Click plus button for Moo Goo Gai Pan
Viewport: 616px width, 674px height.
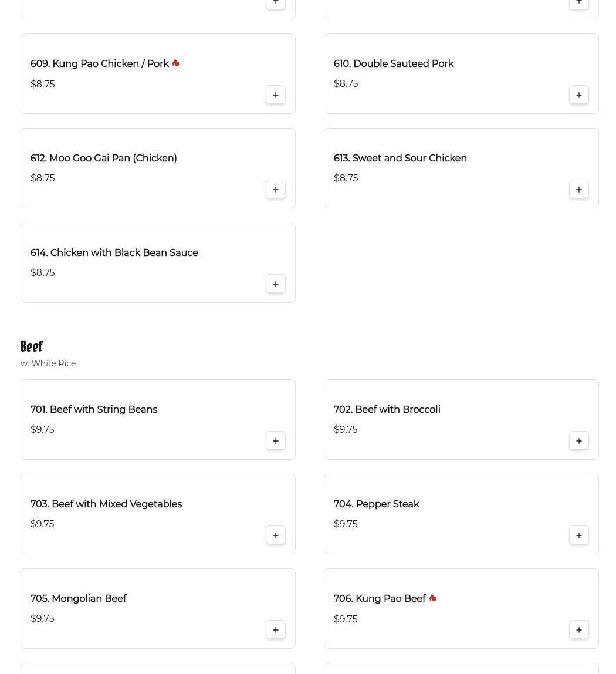click(x=275, y=190)
